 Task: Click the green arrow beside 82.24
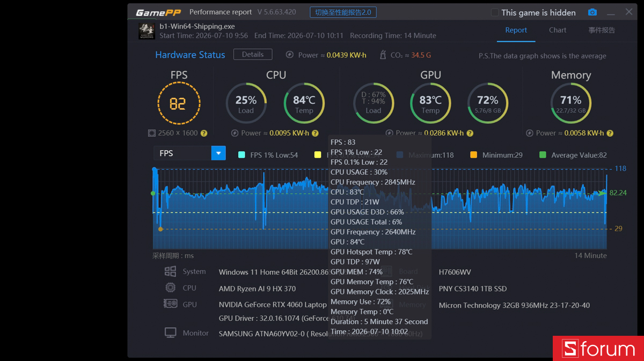[602, 193]
